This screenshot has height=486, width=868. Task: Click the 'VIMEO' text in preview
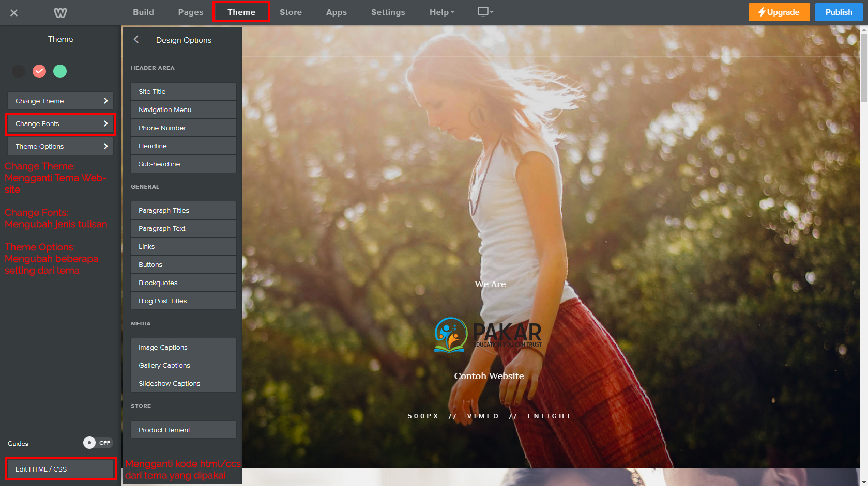pos(483,416)
